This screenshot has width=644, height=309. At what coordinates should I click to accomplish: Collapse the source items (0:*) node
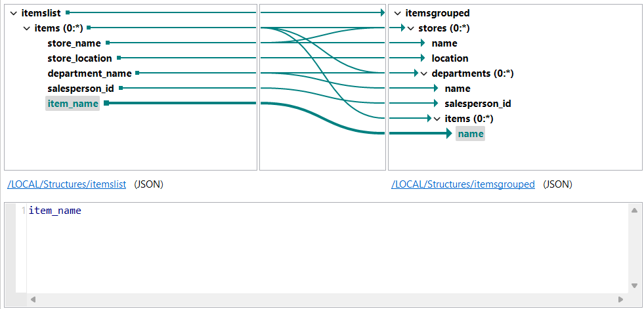27,28
